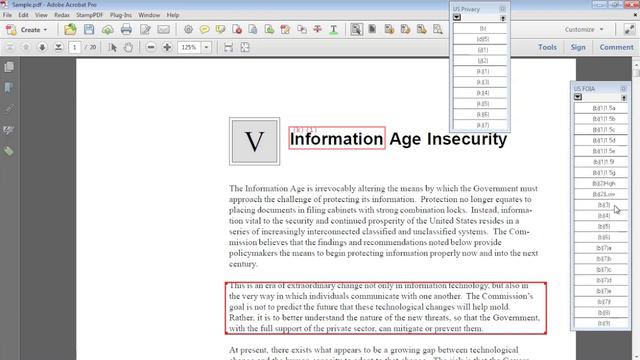The image size is (640, 360).
Task: Select the highlight text tool icon
Action: point(220,29)
